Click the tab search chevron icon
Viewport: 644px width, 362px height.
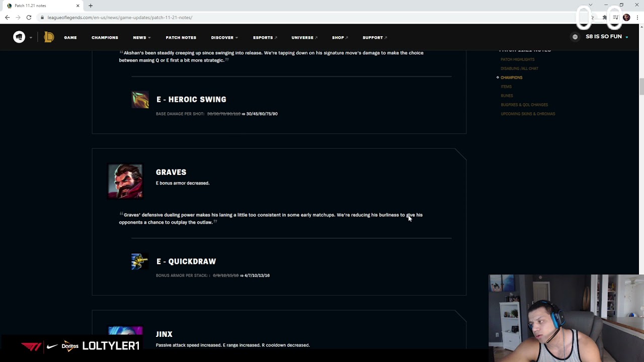click(x=590, y=5)
